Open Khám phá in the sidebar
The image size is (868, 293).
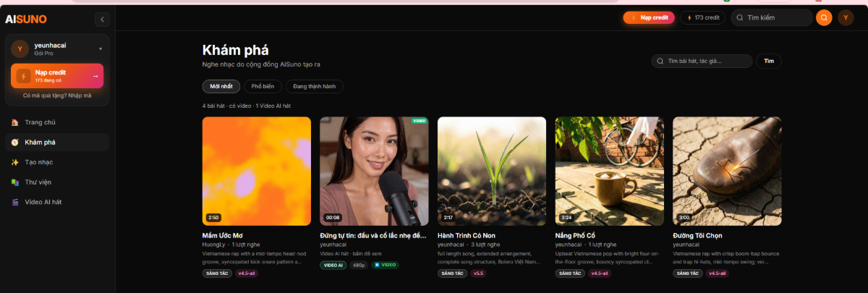[x=57, y=143]
